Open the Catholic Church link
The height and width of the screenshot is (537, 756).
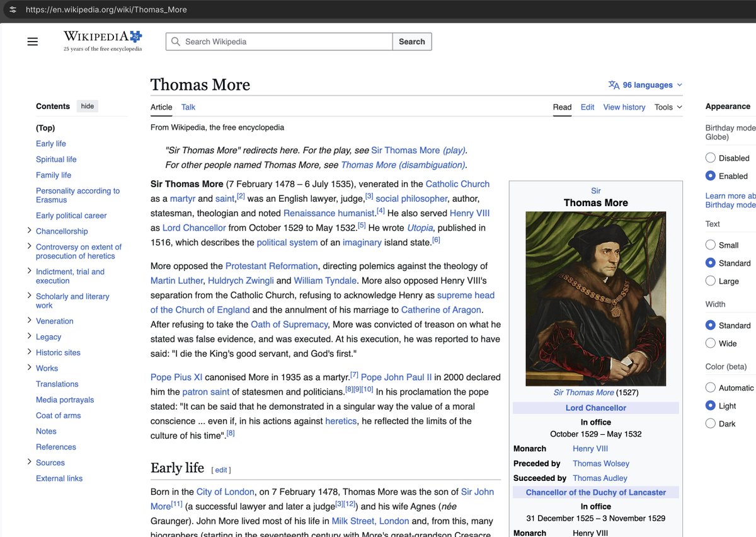pos(457,184)
